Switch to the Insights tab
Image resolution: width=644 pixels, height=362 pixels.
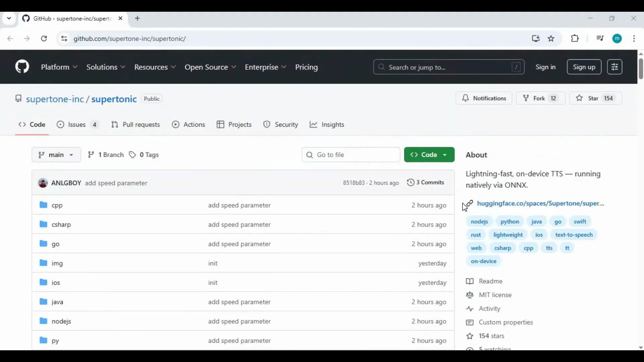pos(327,125)
